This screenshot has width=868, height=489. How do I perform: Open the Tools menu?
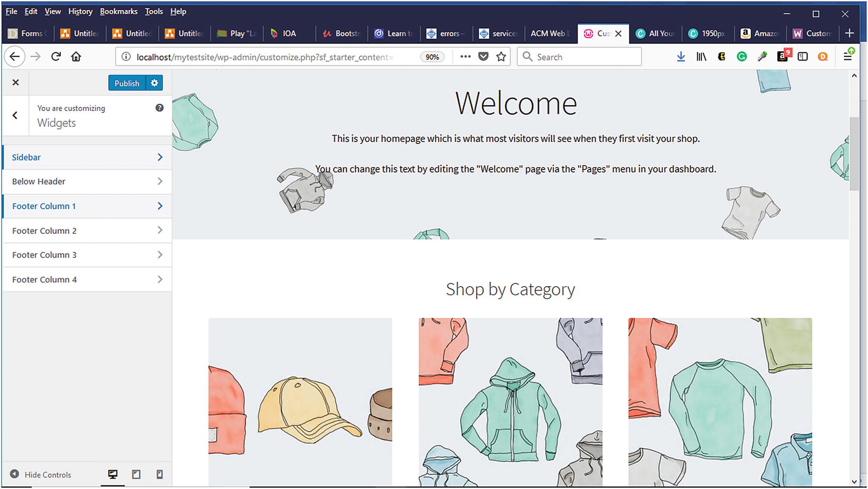(x=154, y=11)
